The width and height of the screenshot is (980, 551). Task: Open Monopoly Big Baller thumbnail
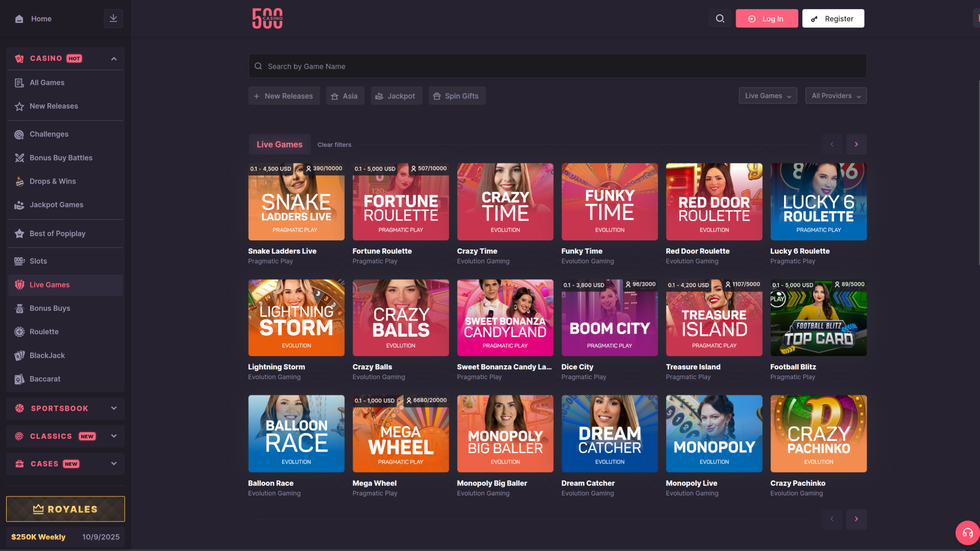point(505,434)
